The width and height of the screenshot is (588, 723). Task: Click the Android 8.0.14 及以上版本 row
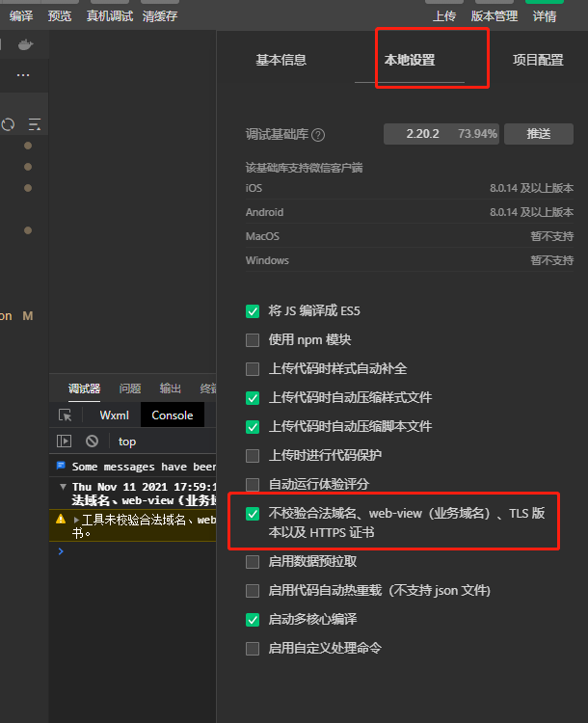click(410, 212)
